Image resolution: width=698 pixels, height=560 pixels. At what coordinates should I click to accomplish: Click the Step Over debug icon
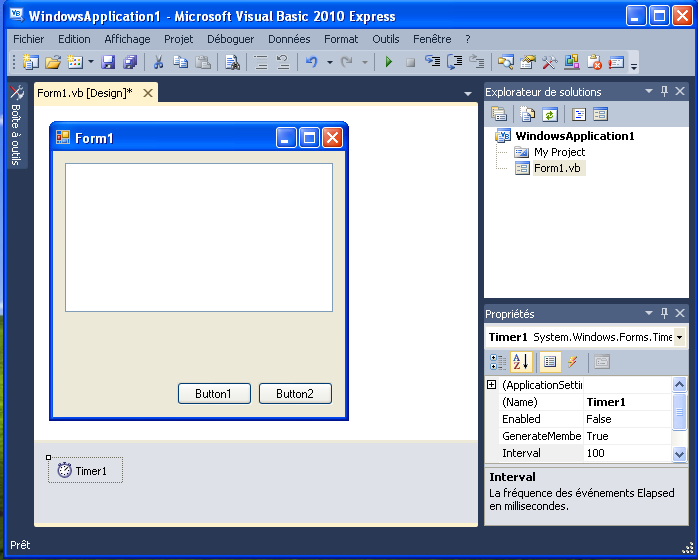[x=455, y=62]
